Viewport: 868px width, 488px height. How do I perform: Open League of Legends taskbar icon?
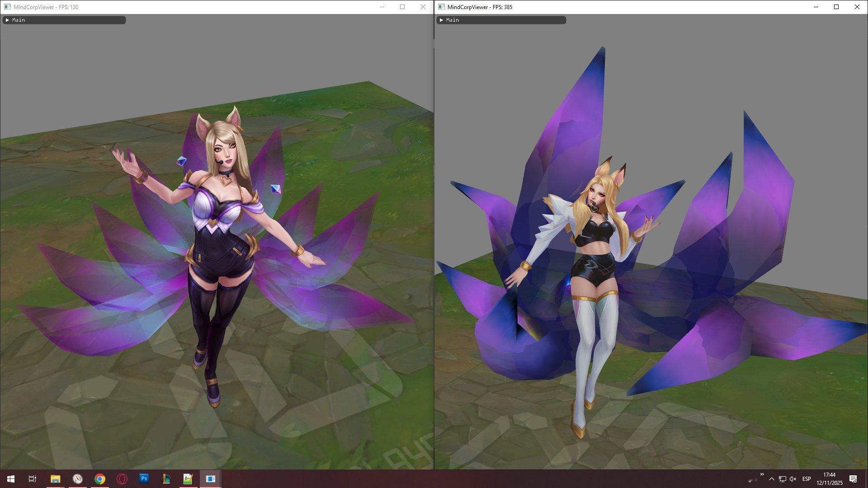click(166, 479)
